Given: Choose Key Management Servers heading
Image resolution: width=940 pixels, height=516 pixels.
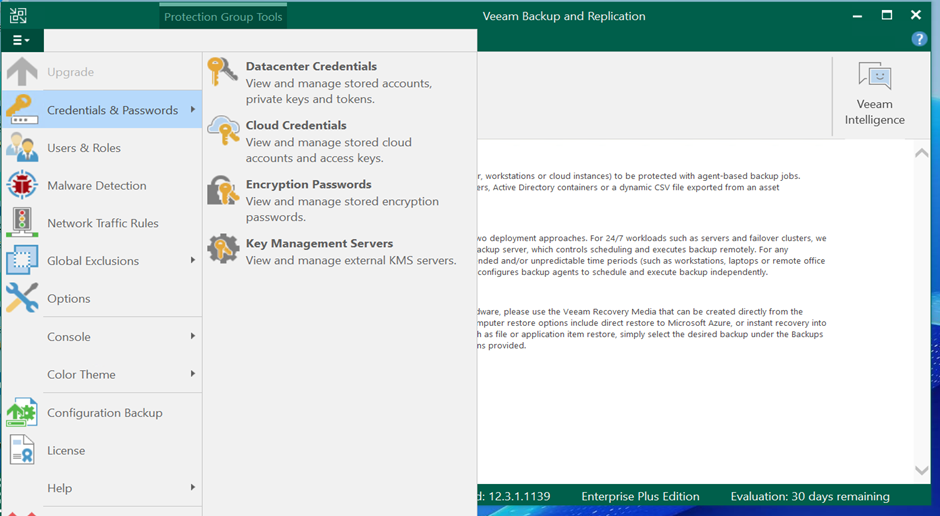Looking at the screenshot, I should pyautogui.click(x=320, y=243).
